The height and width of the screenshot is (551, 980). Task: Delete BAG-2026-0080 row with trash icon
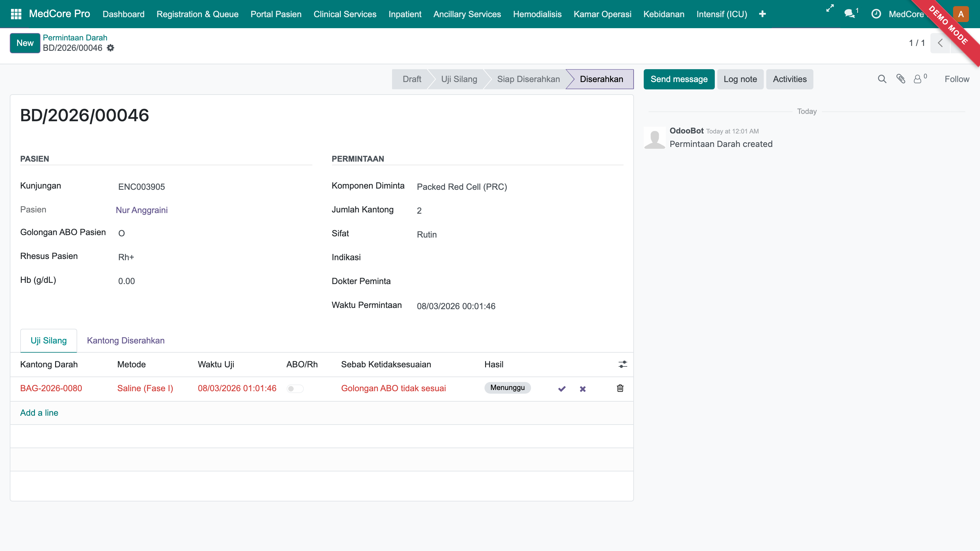(x=620, y=388)
